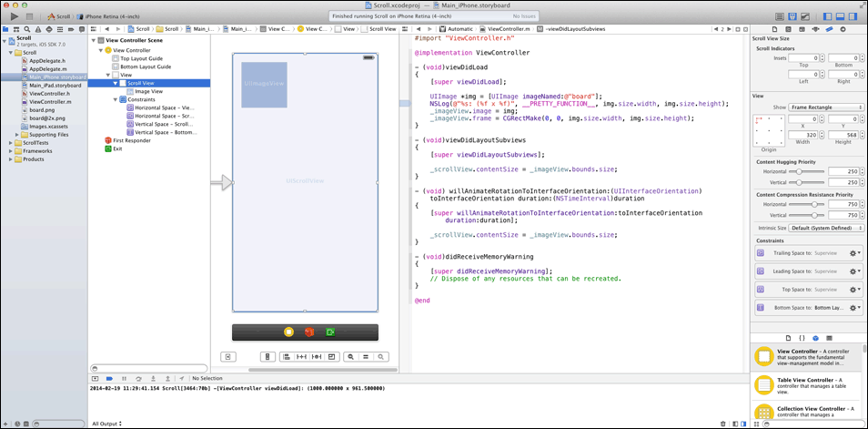The width and height of the screenshot is (868, 429).
Task: Click the Run (play) button
Action: pos(15,16)
